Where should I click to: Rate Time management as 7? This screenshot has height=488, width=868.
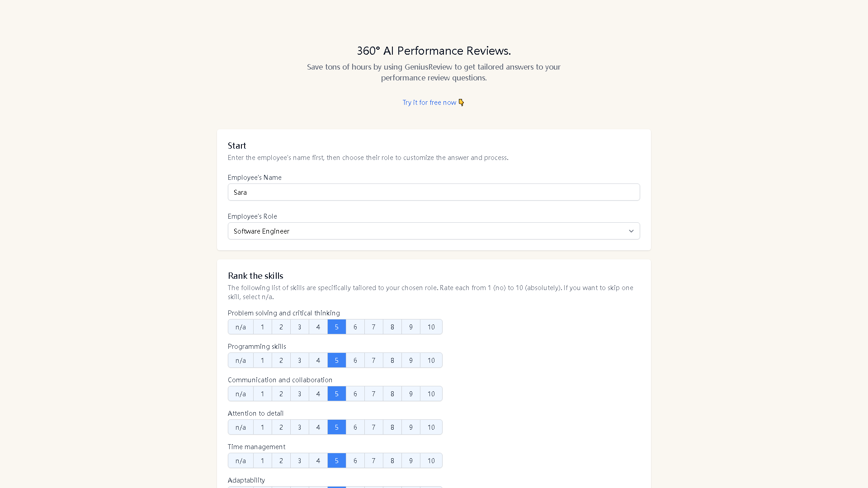[x=373, y=460]
